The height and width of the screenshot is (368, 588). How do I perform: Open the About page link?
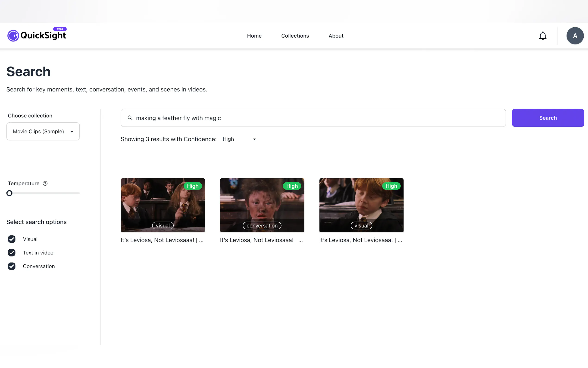click(x=336, y=36)
